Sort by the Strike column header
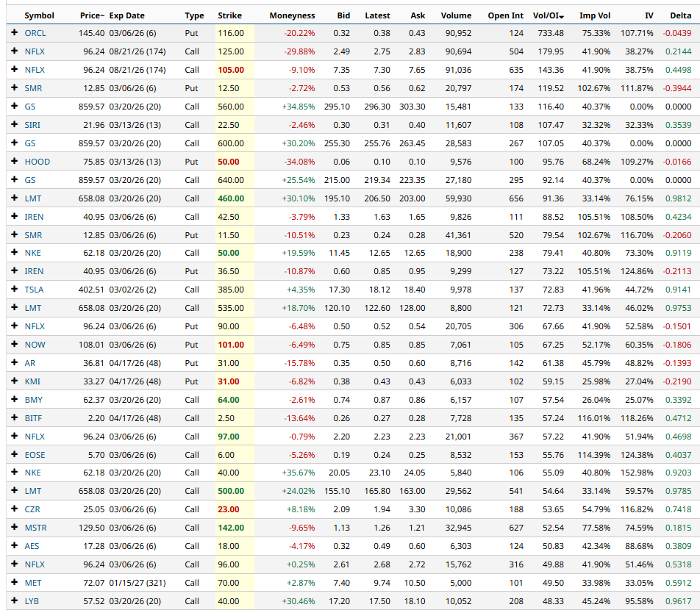 (x=230, y=15)
